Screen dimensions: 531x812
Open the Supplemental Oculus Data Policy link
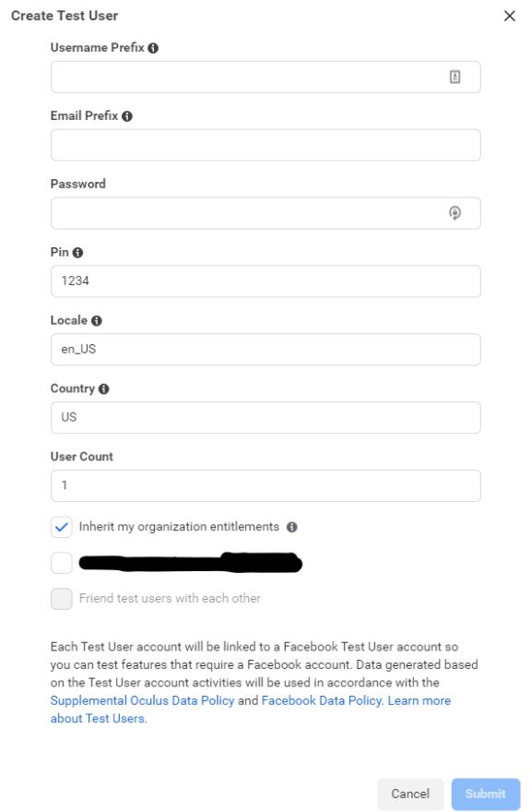tap(142, 700)
